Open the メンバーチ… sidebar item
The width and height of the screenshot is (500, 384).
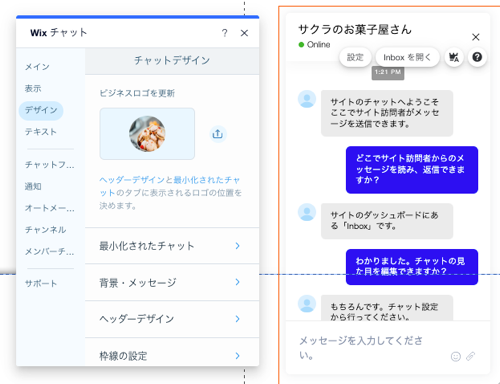50,252
